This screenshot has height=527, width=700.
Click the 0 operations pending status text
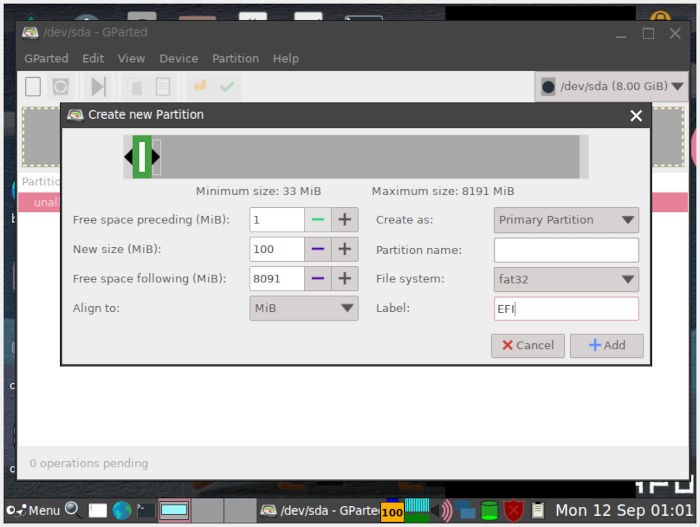coord(88,463)
